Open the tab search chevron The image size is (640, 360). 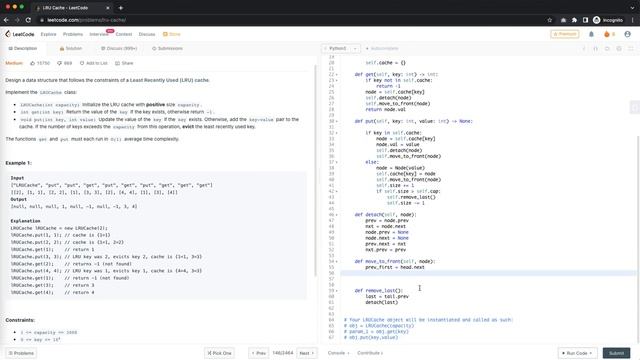(632, 8)
